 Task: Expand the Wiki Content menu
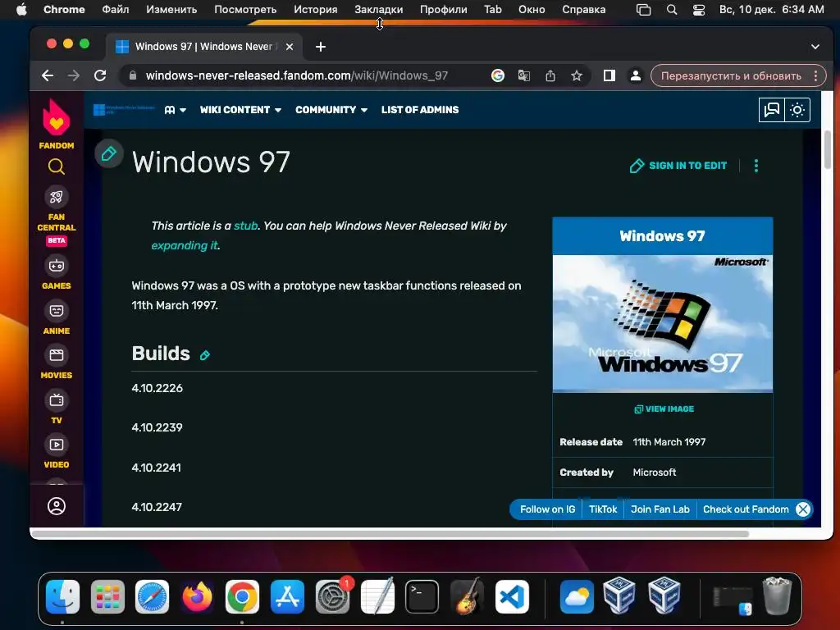tap(240, 110)
